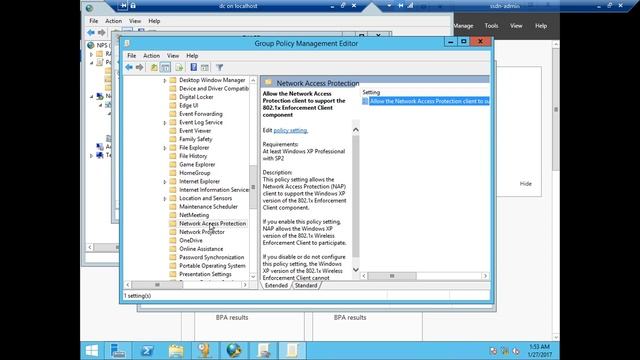Open the globe application taskbar icon
This screenshot has width=640, height=360.
pos(234,351)
